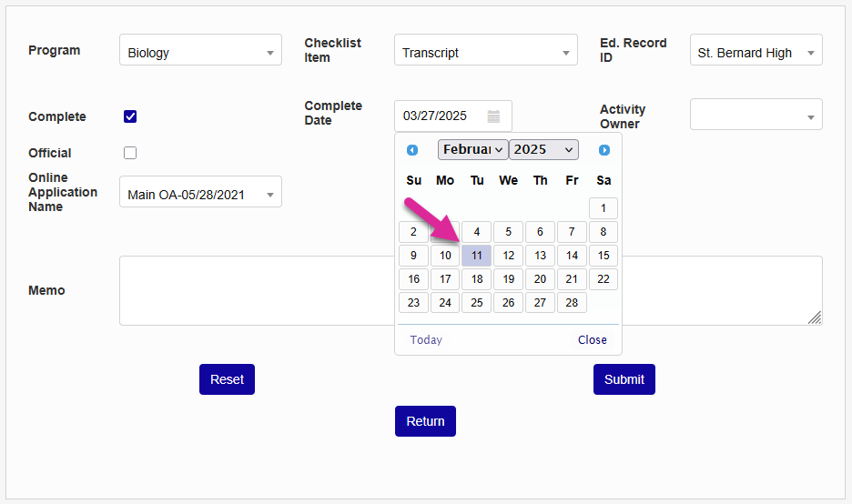Check the Official checkbox
This screenshot has height=504, width=852.
(x=130, y=153)
